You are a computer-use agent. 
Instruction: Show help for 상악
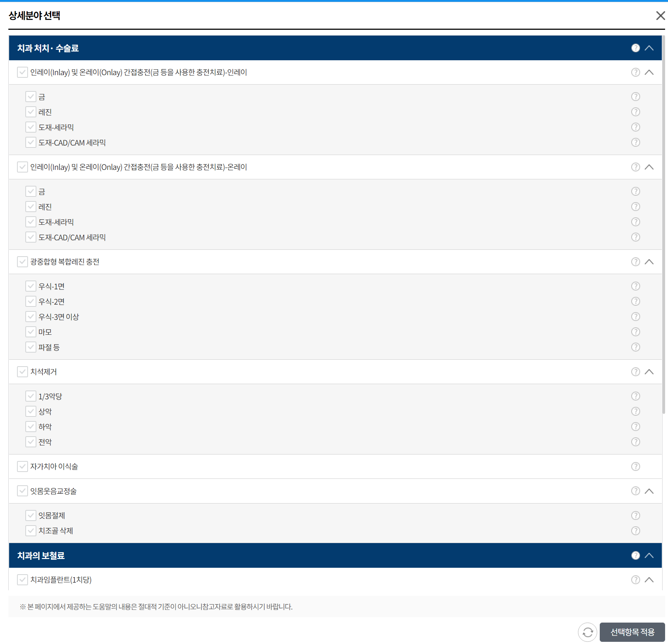pyautogui.click(x=635, y=411)
